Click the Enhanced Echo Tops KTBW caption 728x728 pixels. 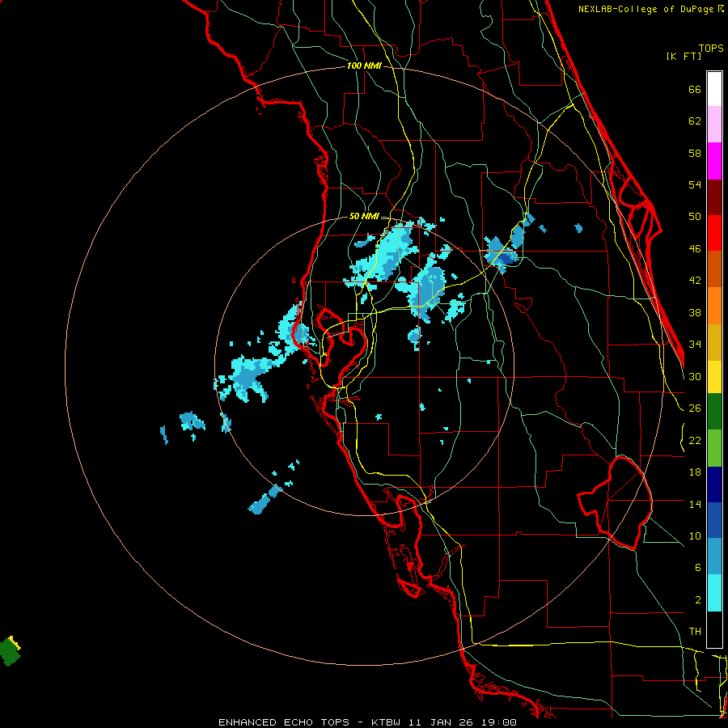click(x=367, y=722)
